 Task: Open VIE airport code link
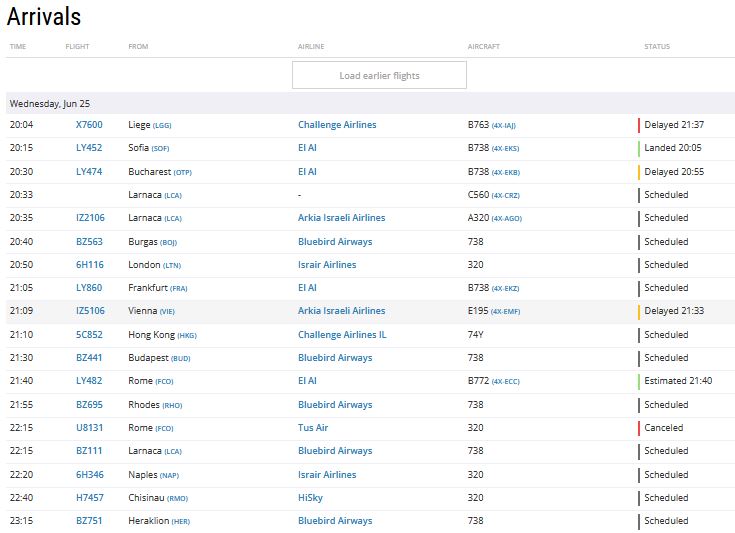(167, 311)
